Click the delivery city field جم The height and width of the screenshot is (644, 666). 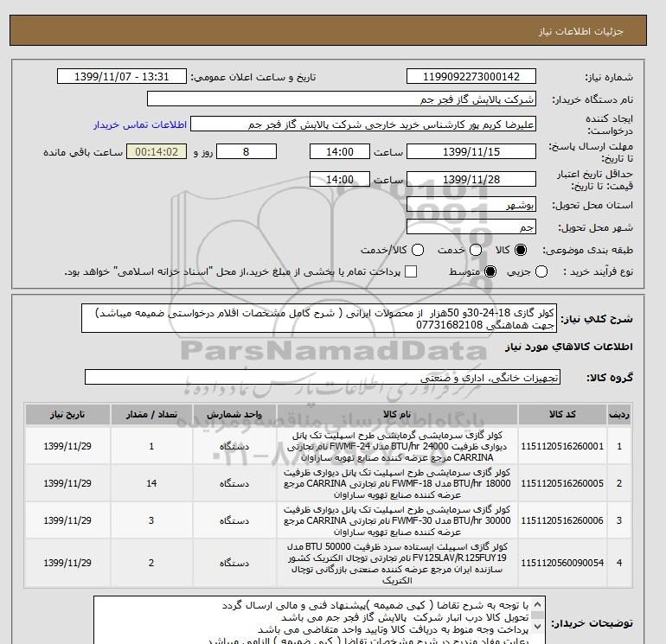click(471, 227)
